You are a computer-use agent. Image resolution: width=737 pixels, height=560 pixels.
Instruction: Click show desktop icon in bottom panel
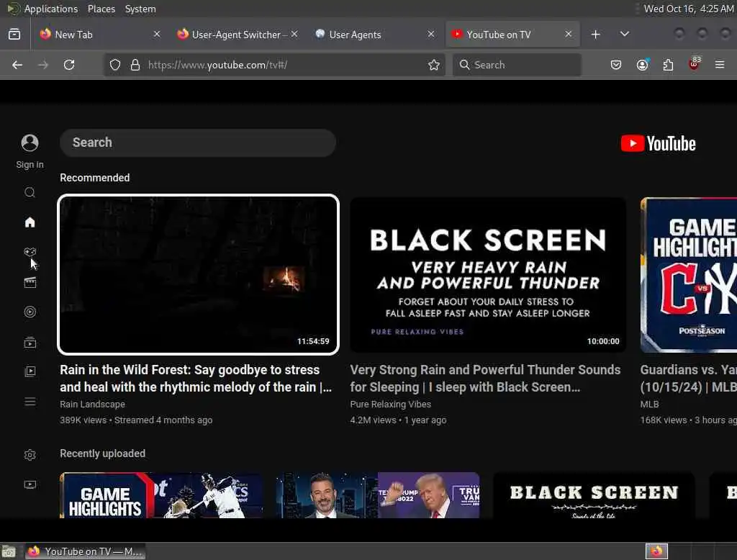coord(9,551)
